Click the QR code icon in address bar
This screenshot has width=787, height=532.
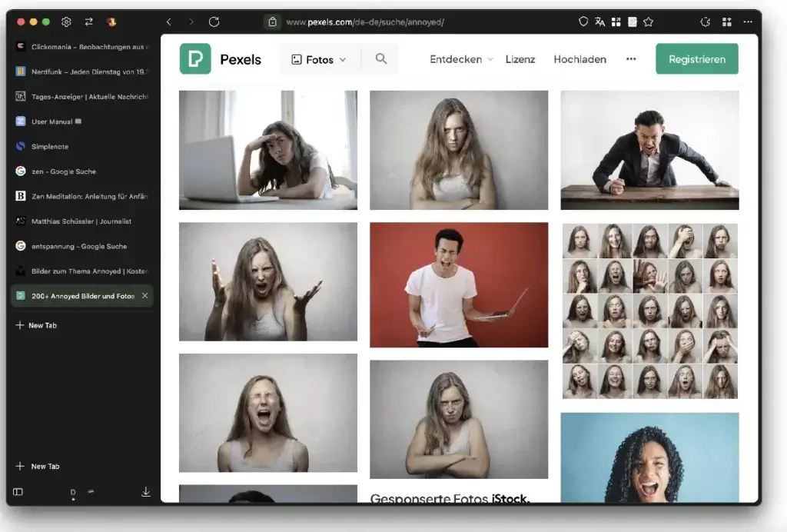pos(616,22)
